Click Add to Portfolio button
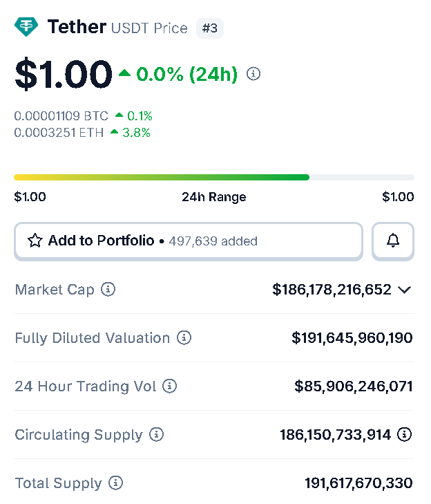This screenshot has width=431, height=504. [x=188, y=241]
